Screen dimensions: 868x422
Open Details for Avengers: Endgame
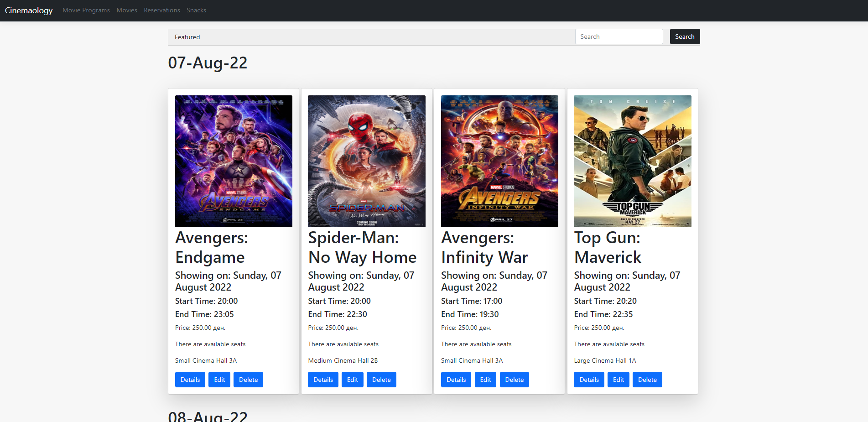click(x=190, y=379)
